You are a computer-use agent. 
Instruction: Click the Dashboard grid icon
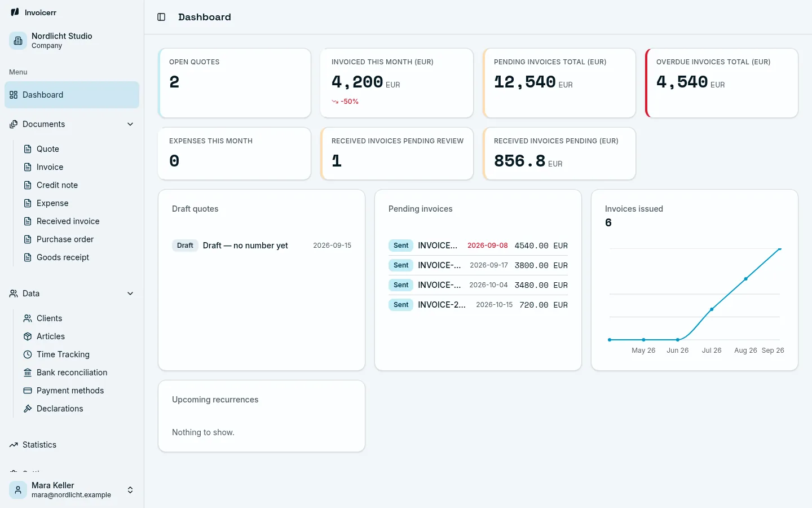[x=14, y=95]
